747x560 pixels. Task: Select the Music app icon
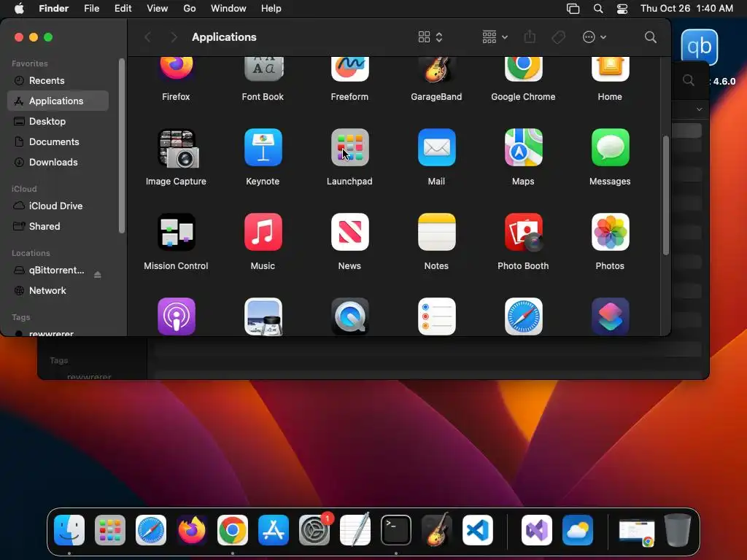click(x=263, y=232)
